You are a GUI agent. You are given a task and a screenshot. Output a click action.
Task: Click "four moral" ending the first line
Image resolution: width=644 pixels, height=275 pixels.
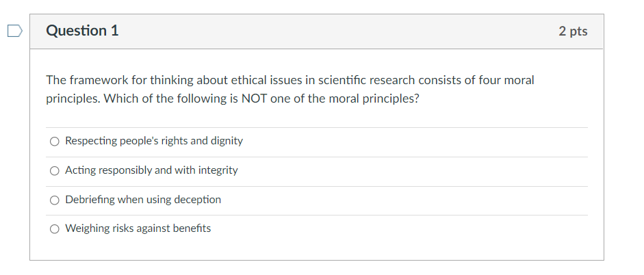(508, 80)
